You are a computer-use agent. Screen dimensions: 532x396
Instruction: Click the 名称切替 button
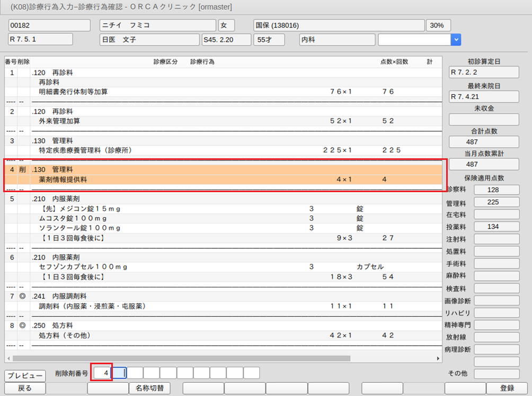(149, 388)
